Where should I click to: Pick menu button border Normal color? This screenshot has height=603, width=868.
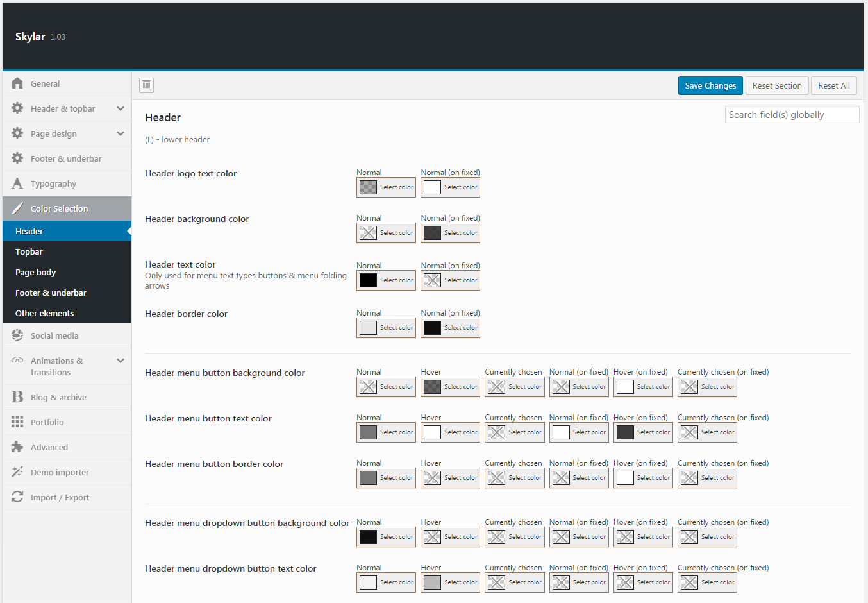point(386,478)
